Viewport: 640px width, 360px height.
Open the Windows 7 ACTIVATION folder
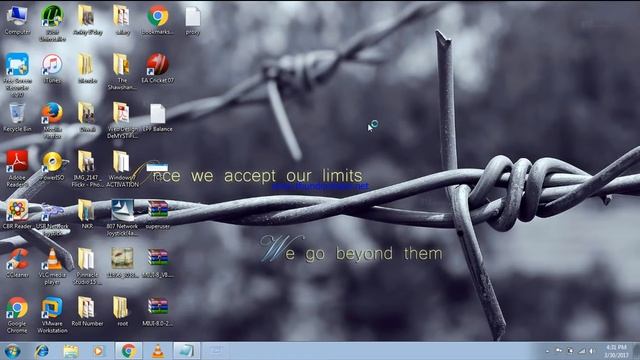[x=122, y=169]
